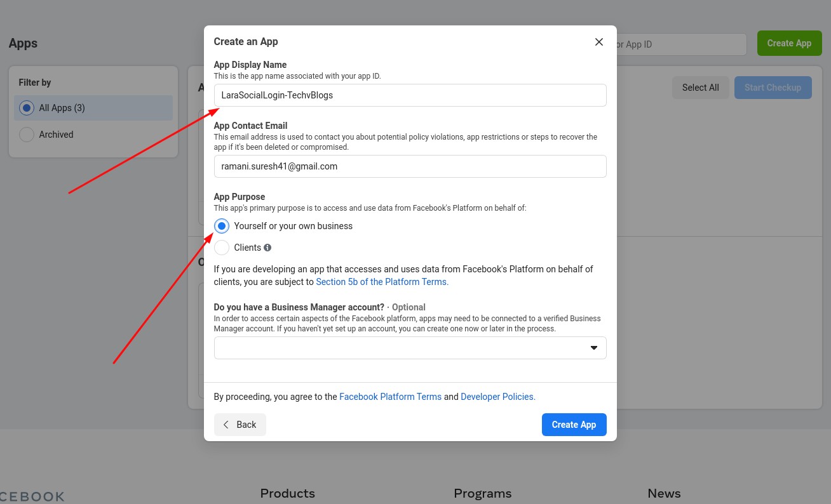Open the Facebook Platform Terms link
The width and height of the screenshot is (831, 504).
point(391,397)
